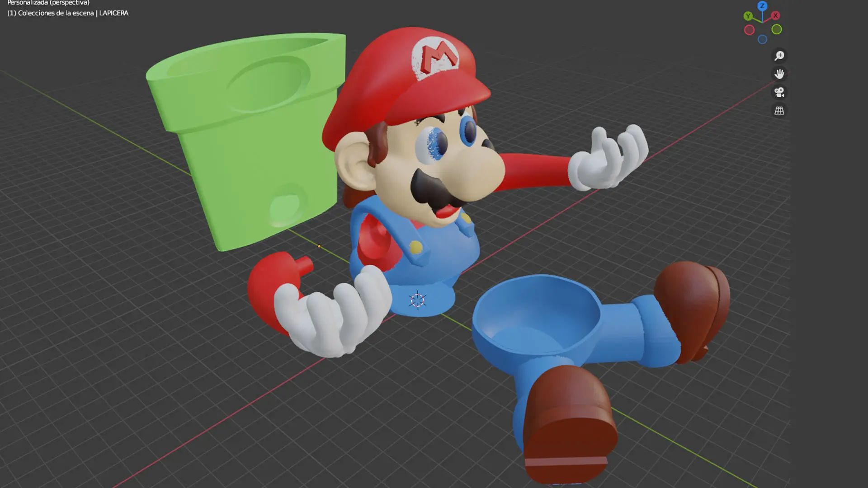Click the blue Z axis gizmo handle

pos(762,6)
